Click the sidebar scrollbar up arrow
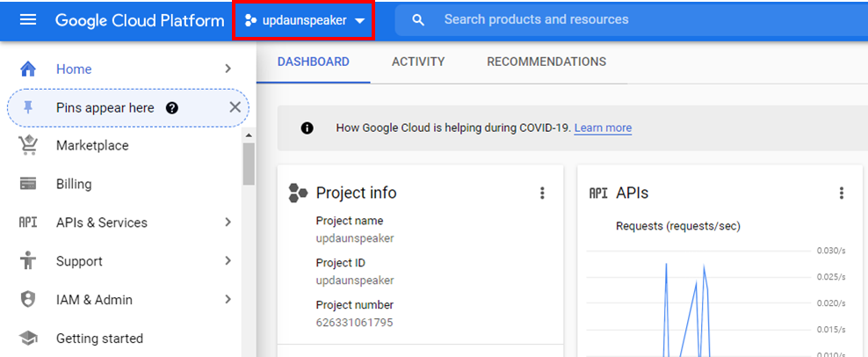Viewport: 868px width, 357px height. click(x=249, y=135)
